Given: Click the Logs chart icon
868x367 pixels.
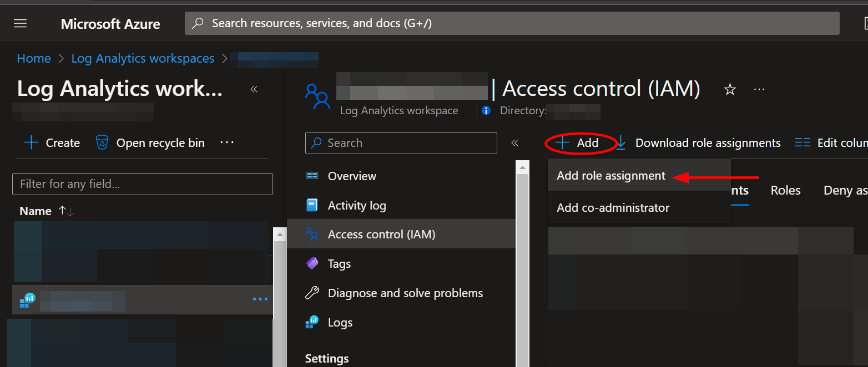Looking at the screenshot, I should (x=312, y=322).
